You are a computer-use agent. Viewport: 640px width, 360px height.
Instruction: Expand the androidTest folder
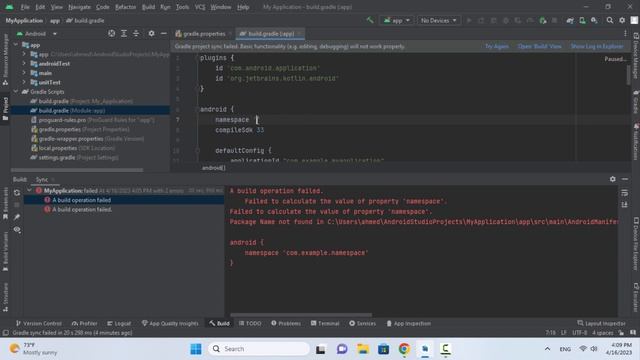24,63
